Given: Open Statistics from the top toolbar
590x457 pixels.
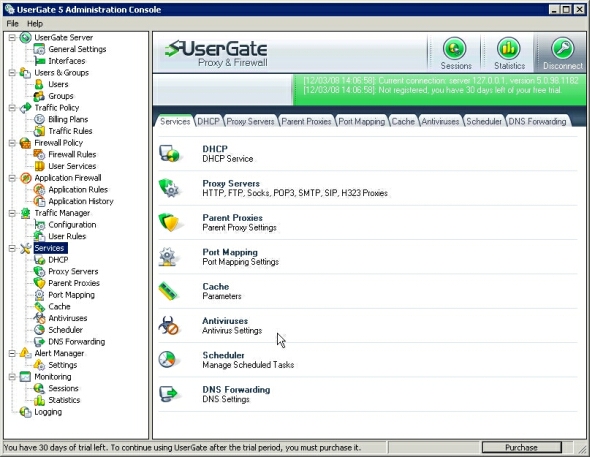Looking at the screenshot, I should 509,53.
